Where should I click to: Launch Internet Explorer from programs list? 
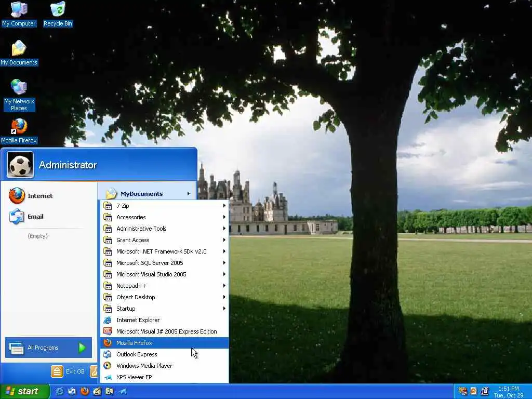pyautogui.click(x=165, y=320)
